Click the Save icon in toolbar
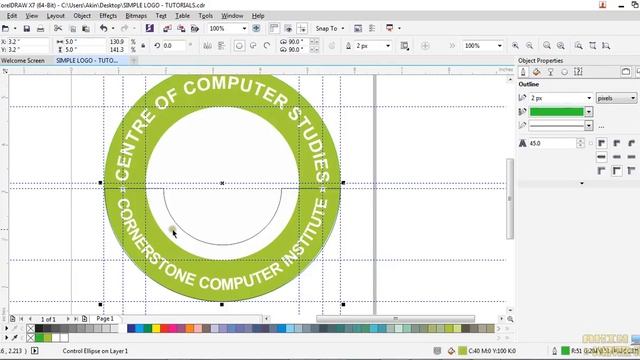The height and width of the screenshot is (360, 640). point(27,29)
